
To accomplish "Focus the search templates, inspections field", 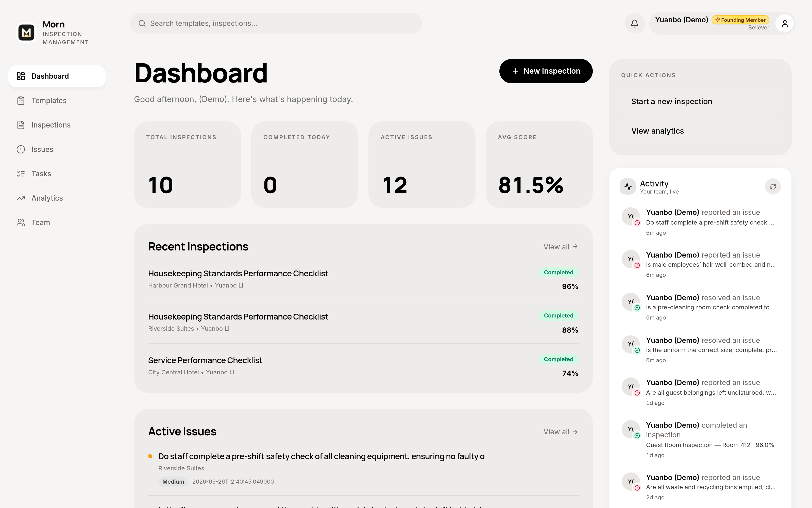I will tap(276, 24).
